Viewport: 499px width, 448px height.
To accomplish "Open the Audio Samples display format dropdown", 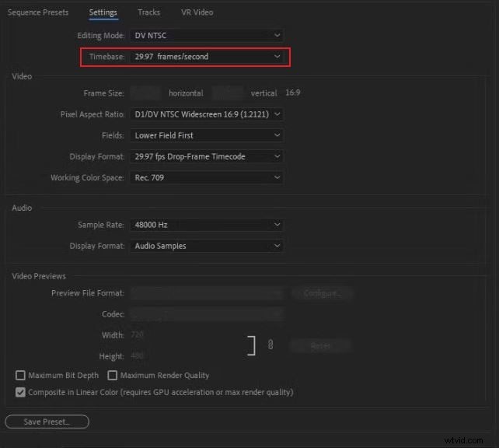I will coord(207,246).
